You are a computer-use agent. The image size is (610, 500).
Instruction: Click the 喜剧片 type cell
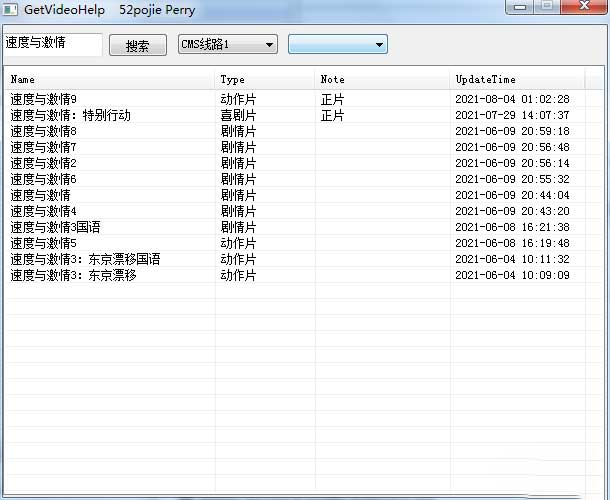point(238,116)
